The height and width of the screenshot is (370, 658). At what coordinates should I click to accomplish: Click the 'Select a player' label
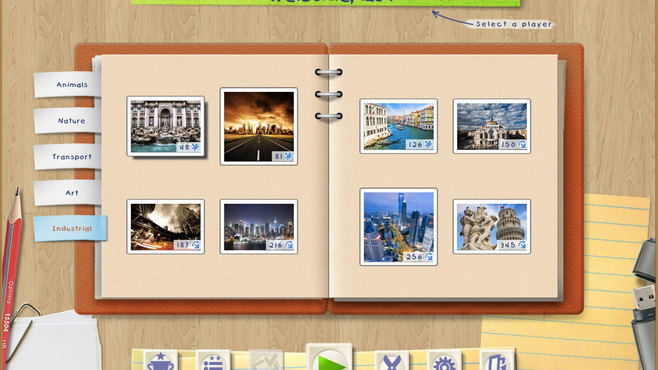pos(513,24)
